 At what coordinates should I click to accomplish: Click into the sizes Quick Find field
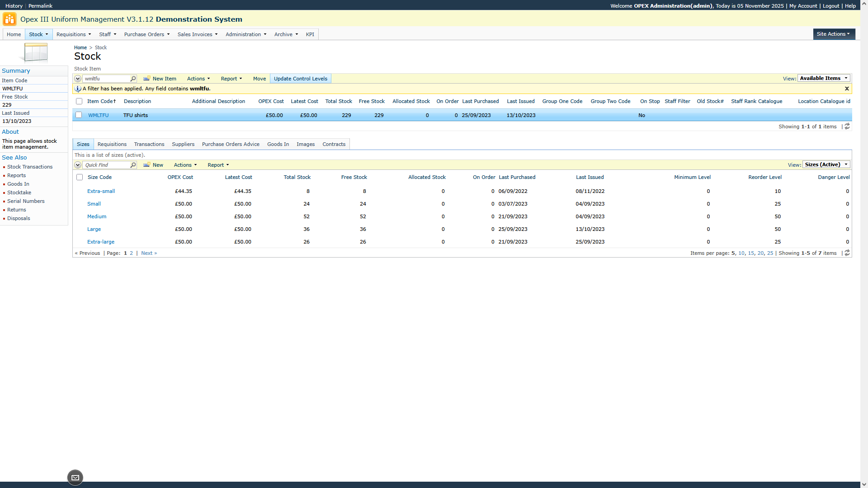tap(106, 165)
